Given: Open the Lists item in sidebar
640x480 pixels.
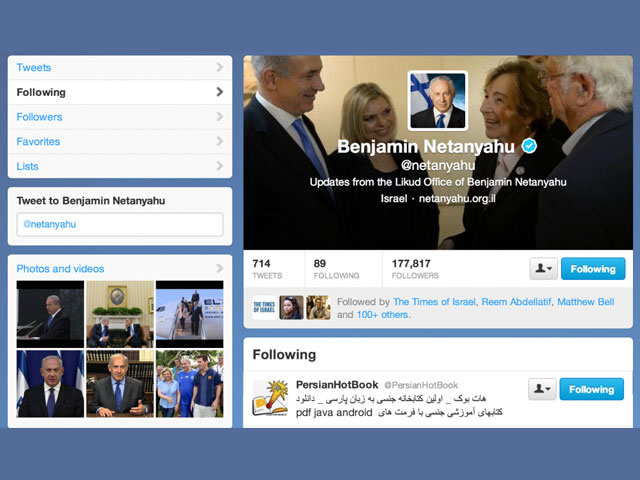Looking at the screenshot, I should 120,166.
